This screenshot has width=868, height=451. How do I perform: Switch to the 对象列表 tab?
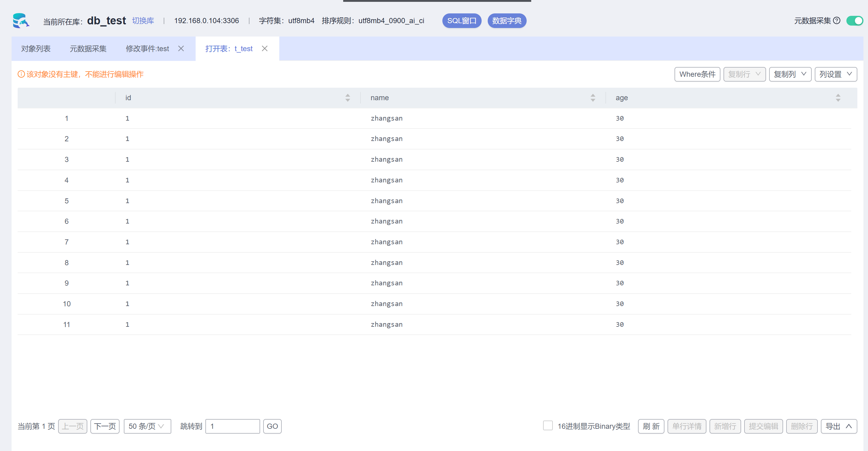click(x=36, y=49)
